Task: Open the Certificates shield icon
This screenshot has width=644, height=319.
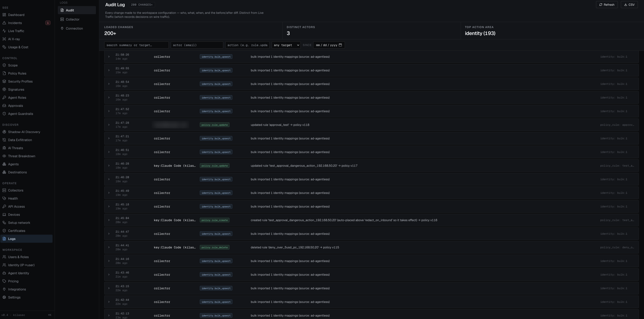Action: (4, 231)
